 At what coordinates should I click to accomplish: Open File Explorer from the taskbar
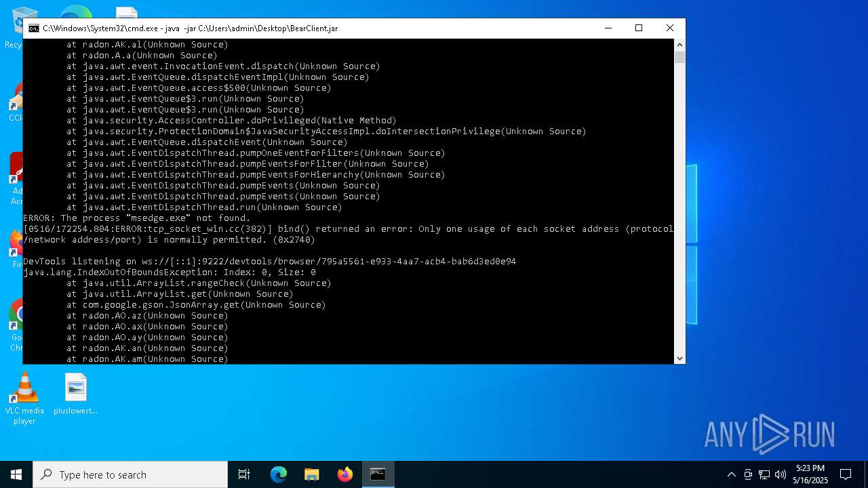312,474
